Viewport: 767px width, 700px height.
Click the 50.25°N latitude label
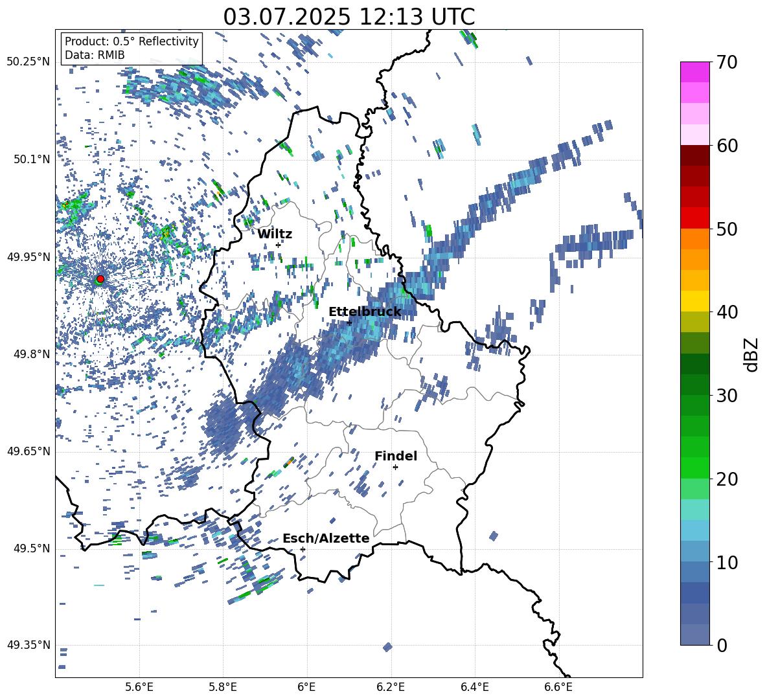[x=29, y=63]
